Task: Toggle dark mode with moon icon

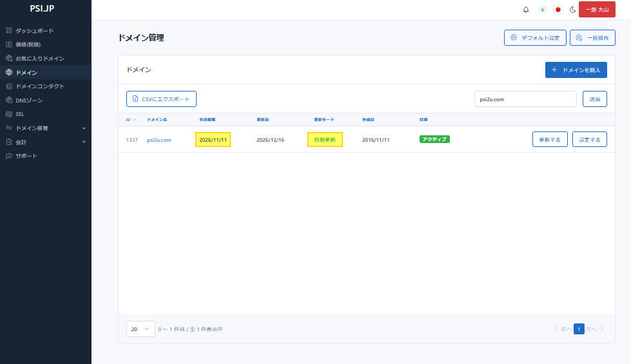Action: pos(572,10)
